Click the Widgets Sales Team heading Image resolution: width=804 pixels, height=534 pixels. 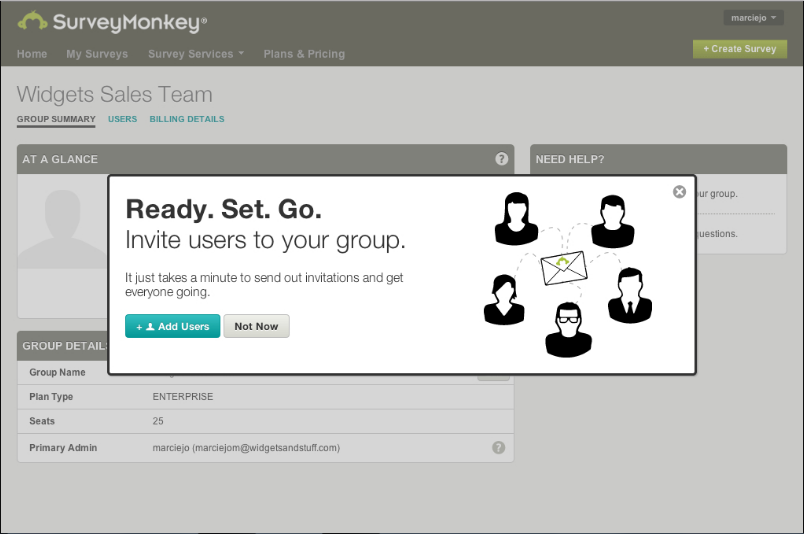coord(114,94)
